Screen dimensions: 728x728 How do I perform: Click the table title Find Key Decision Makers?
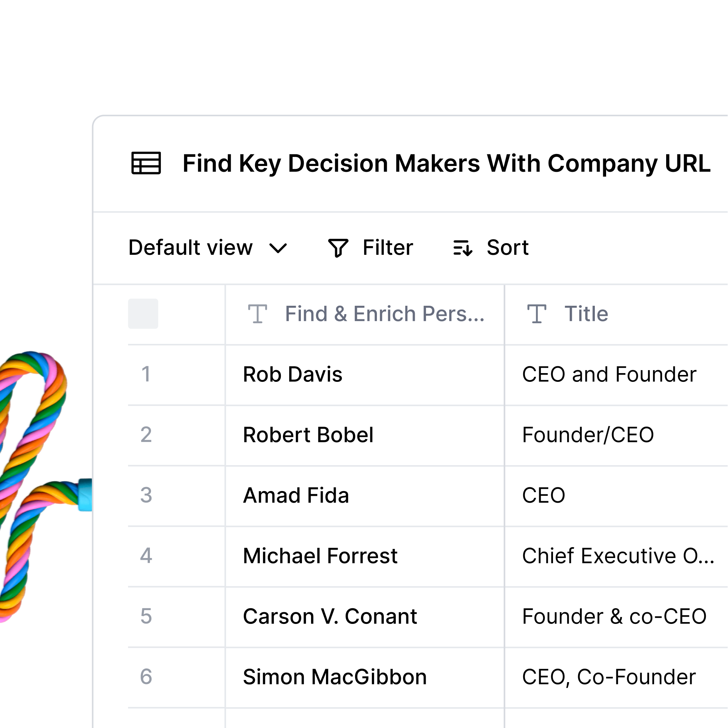(x=446, y=164)
